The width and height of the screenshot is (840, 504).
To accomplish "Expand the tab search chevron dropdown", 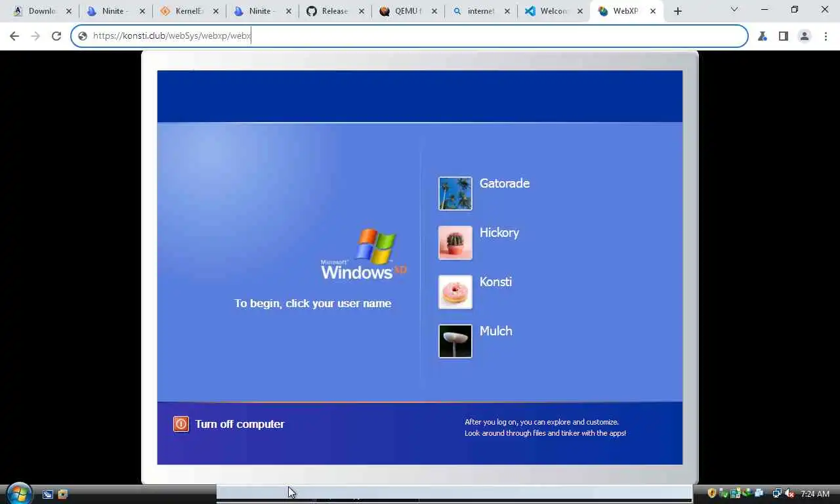I will (x=734, y=9).
